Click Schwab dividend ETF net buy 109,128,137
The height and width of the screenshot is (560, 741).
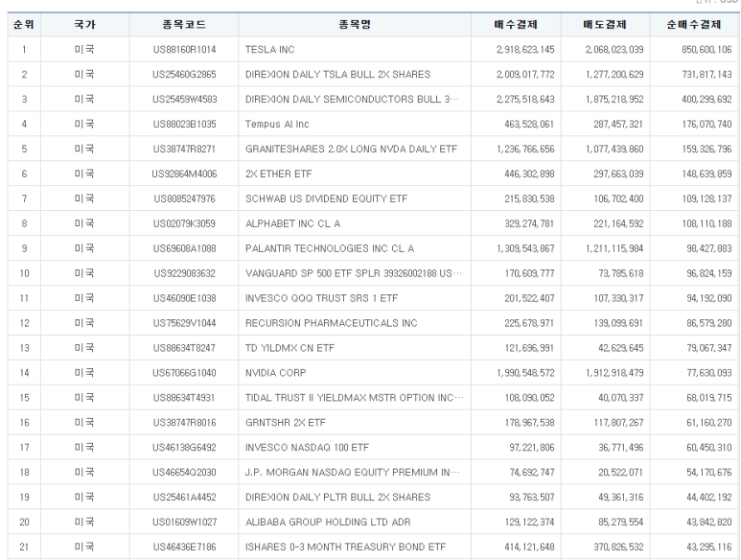706,198
